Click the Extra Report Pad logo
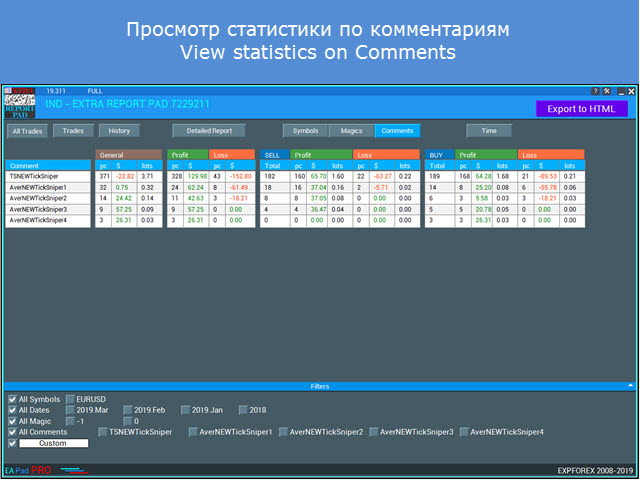The image size is (640, 480). pyautogui.click(x=20, y=103)
